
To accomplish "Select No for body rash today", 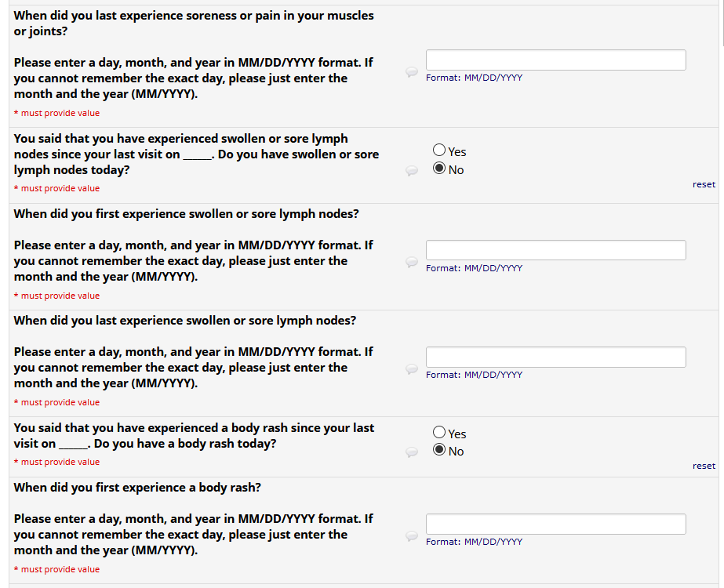I will click(x=439, y=450).
